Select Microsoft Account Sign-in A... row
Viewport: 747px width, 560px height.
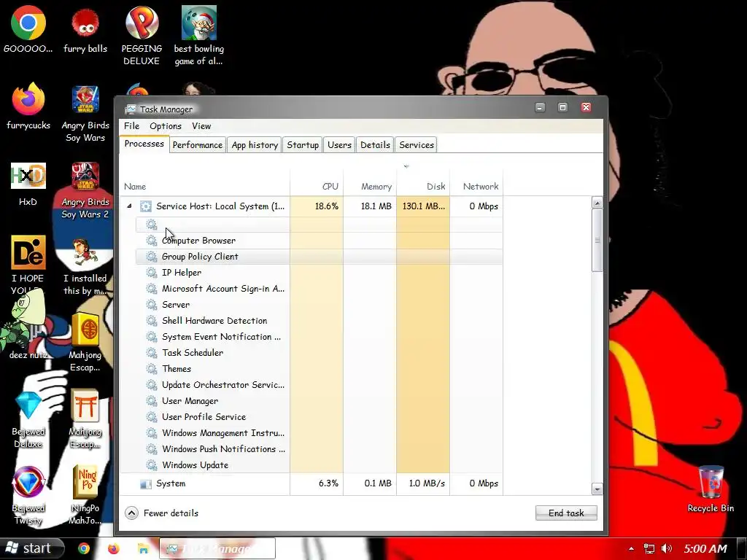[319, 289]
